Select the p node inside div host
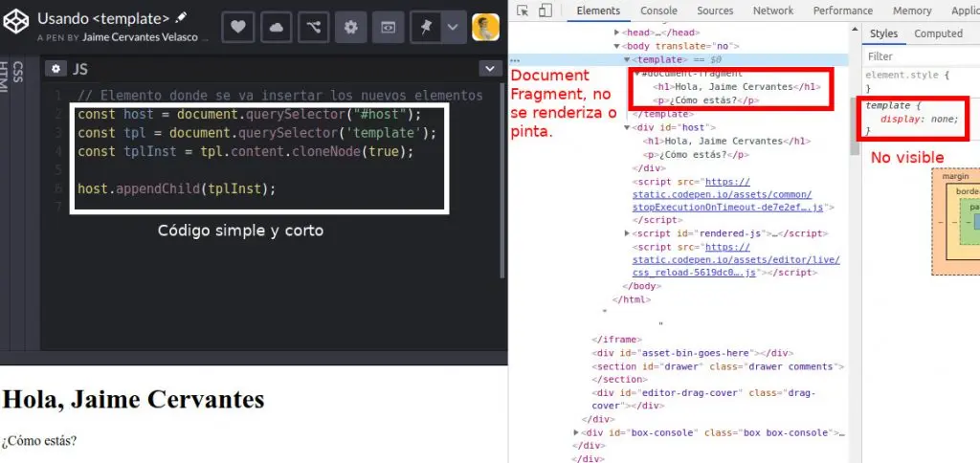Screen dimensions: 980x463 pyautogui.click(x=696, y=155)
